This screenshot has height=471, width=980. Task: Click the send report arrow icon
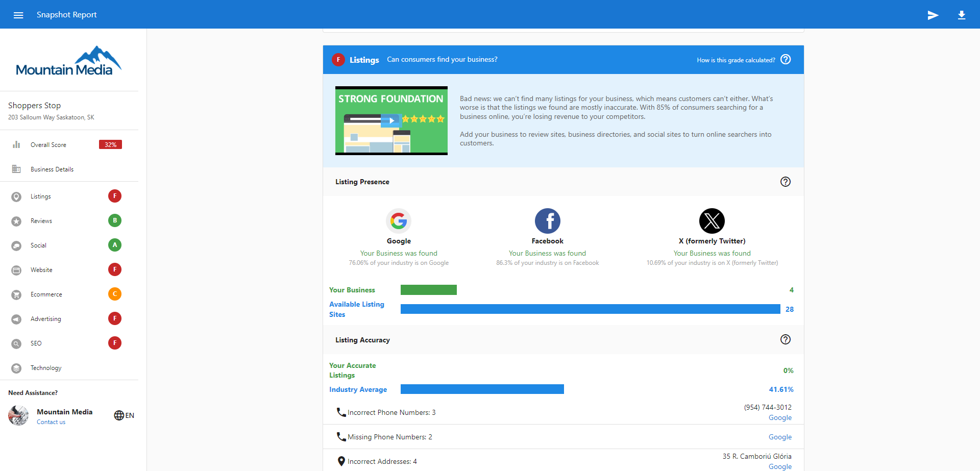click(933, 15)
